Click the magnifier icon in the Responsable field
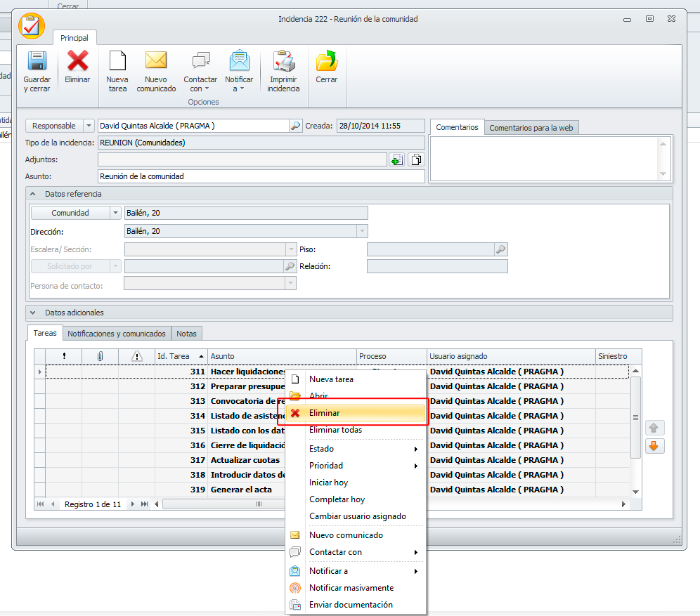This screenshot has width=700, height=616. point(296,126)
